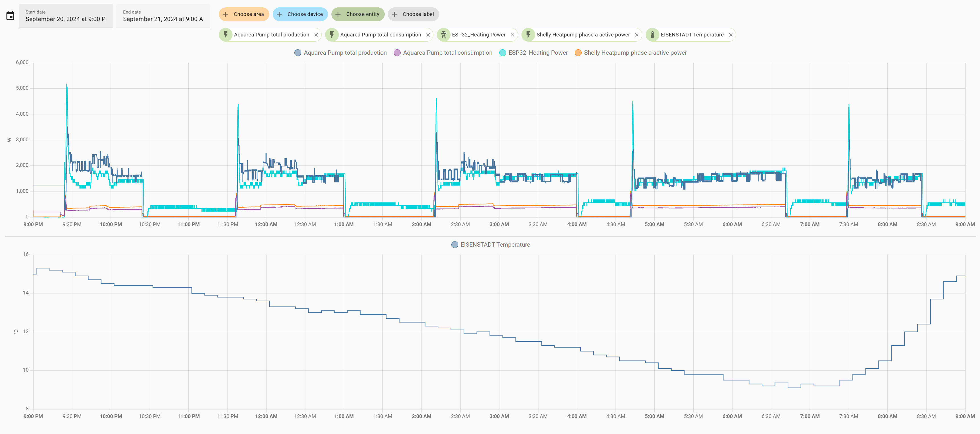Click the ESP32_Heating Power transmission tower icon
Viewport: 980px width, 434px height.
444,35
